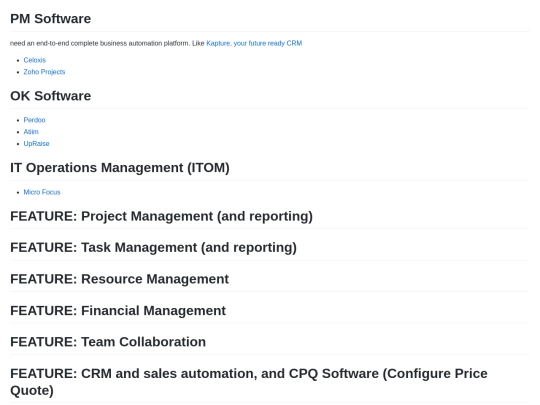This screenshot has width=540, height=405.
Task: Open the Kapture, your future ready CRM link
Action: point(254,43)
